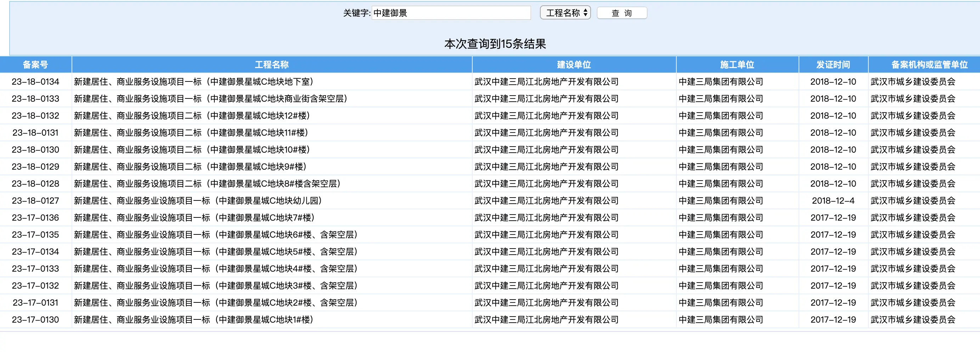
Task: Click project name ending C地块1#楼
Action: 195,320
